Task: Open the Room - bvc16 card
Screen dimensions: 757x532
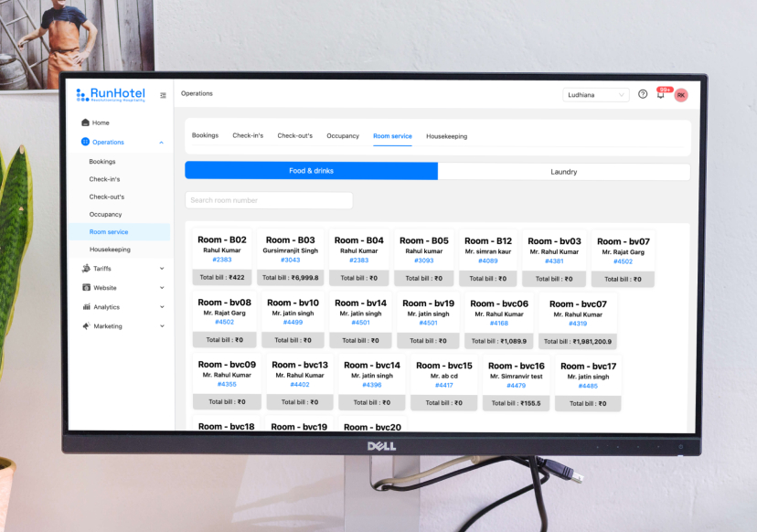Action: coord(516,384)
